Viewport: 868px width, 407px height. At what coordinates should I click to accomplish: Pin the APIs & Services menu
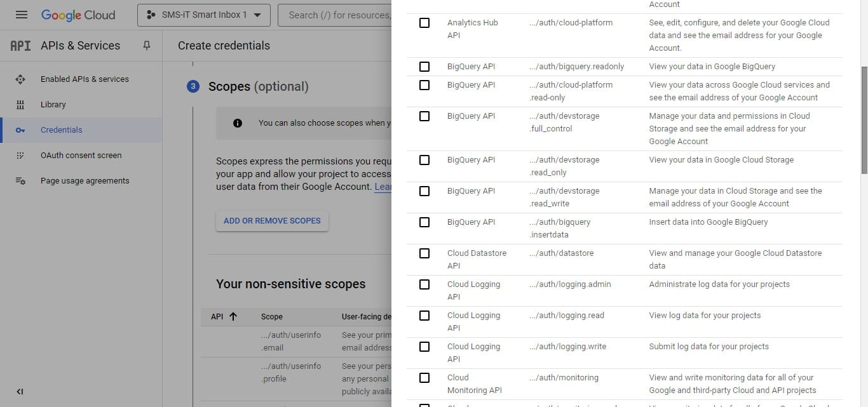[x=147, y=46]
